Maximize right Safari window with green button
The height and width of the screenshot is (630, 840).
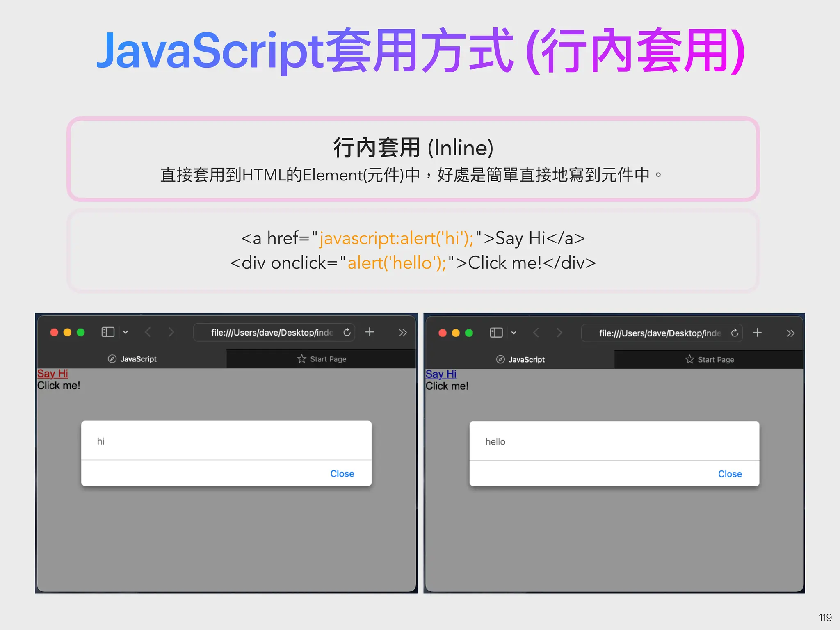469,333
